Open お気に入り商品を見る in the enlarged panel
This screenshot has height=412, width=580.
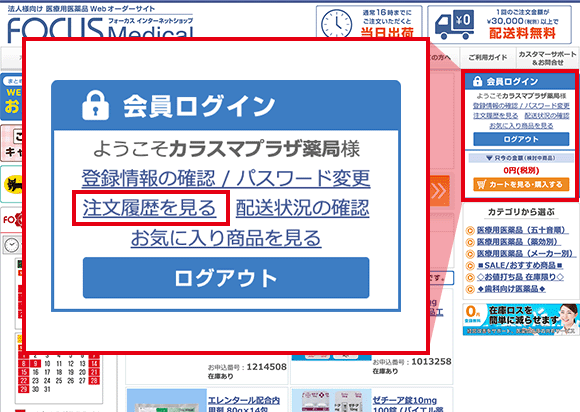[x=226, y=238]
